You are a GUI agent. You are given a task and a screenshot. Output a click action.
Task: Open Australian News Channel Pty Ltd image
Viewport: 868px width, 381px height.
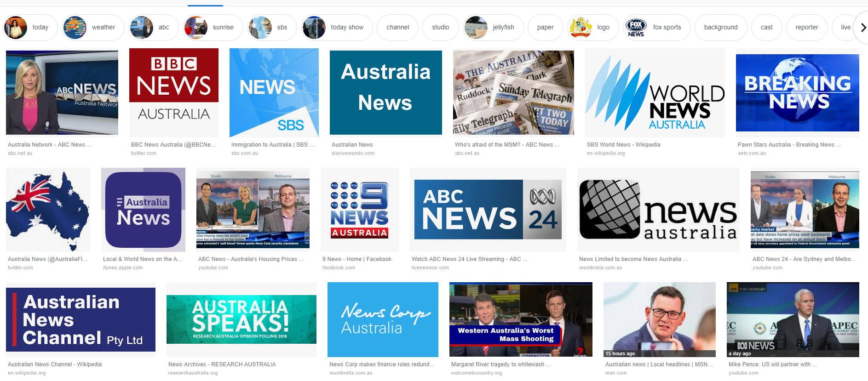click(80, 320)
